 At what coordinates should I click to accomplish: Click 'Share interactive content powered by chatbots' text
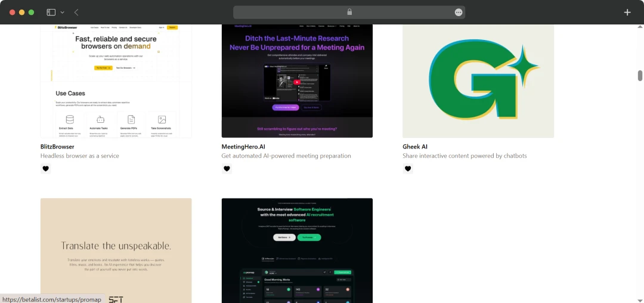[x=465, y=156]
